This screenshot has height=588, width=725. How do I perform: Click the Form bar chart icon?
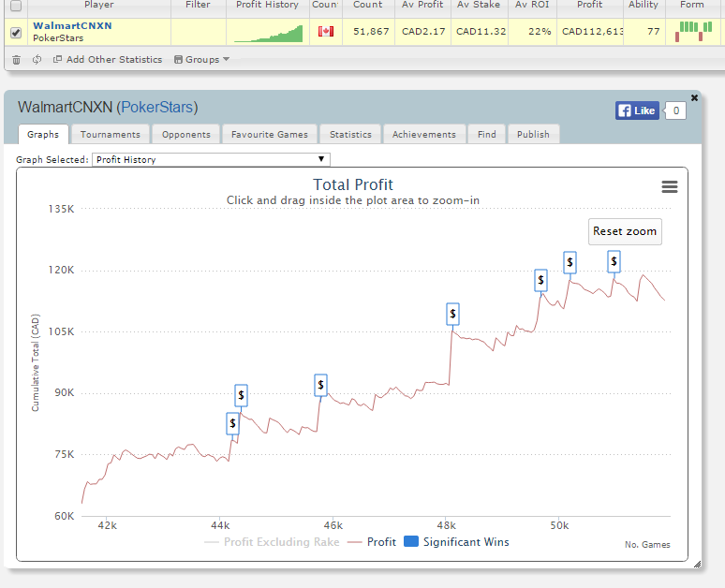(x=693, y=32)
